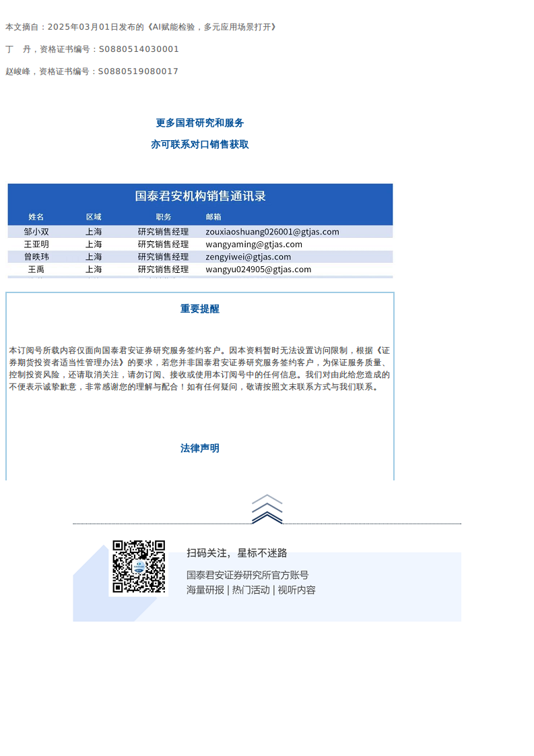Click the 法律声明 heading

[200, 448]
